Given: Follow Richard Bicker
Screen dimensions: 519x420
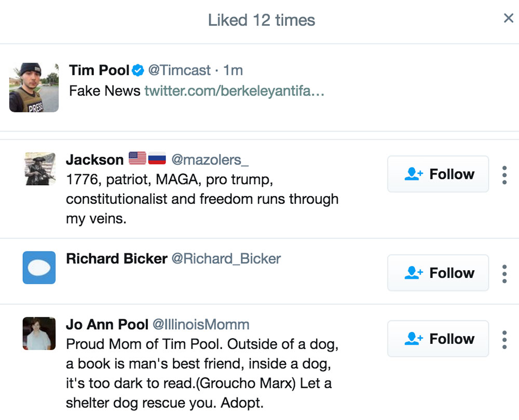Looking at the screenshot, I should (x=438, y=273).
